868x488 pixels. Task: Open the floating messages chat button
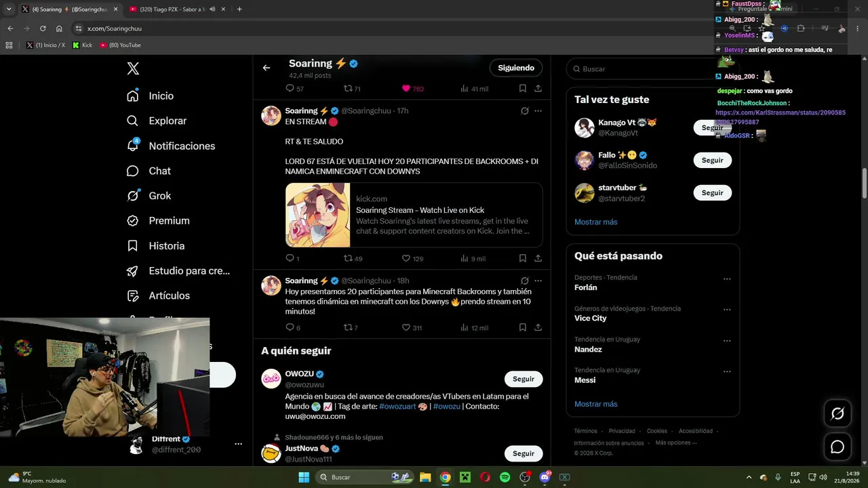[x=837, y=447]
